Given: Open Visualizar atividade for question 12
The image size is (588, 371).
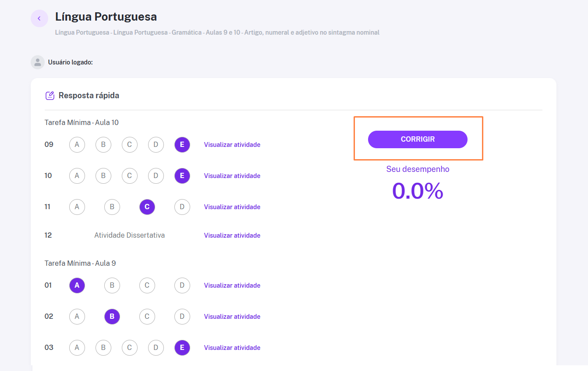Looking at the screenshot, I should 232,235.
